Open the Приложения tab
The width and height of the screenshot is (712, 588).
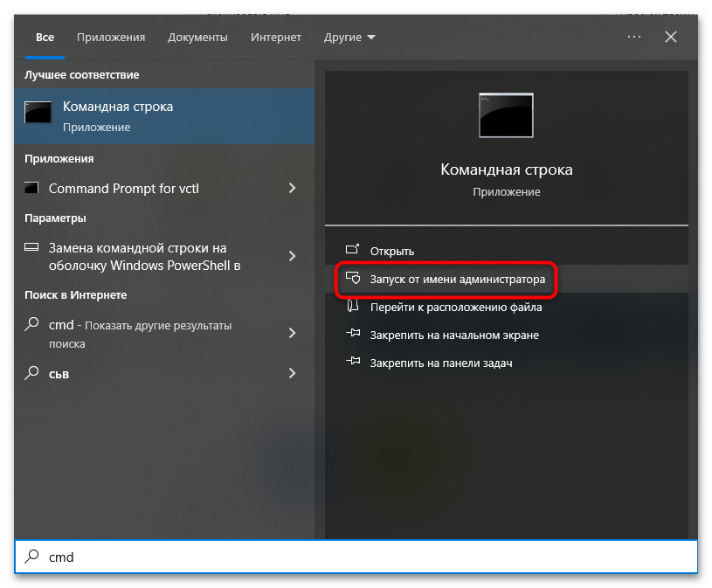click(111, 38)
